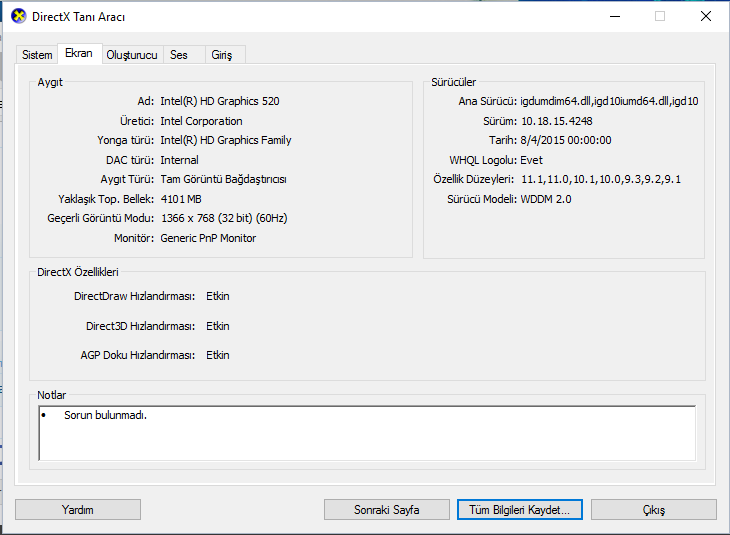Image resolution: width=730 pixels, height=535 pixels.
Task: Minimize the DirectX Tanı Aracı window
Action: click(x=615, y=16)
